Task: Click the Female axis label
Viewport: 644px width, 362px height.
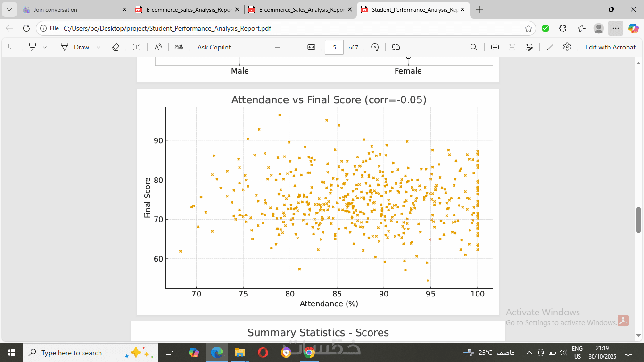Action: [408, 71]
